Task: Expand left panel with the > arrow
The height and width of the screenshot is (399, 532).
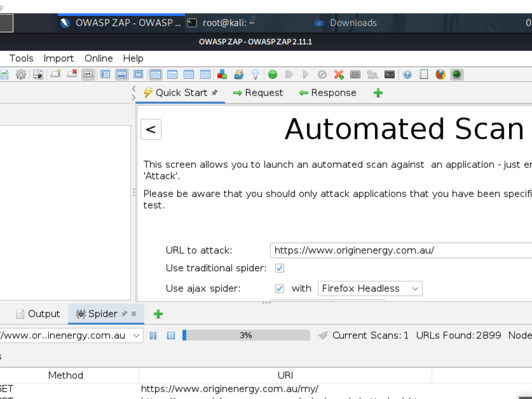Action: coord(134,97)
